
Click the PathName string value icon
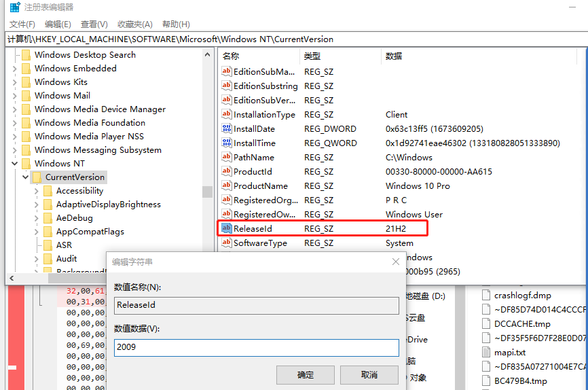coord(227,156)
